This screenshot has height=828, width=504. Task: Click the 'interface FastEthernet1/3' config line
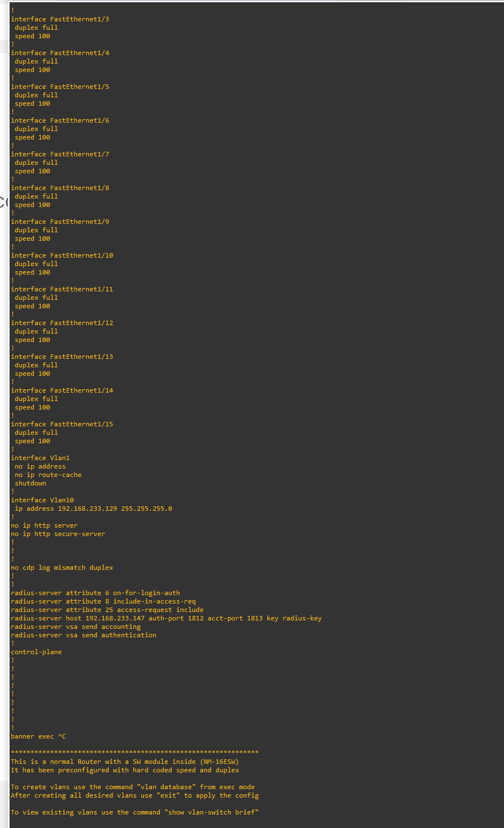click(x=60, y=19)
